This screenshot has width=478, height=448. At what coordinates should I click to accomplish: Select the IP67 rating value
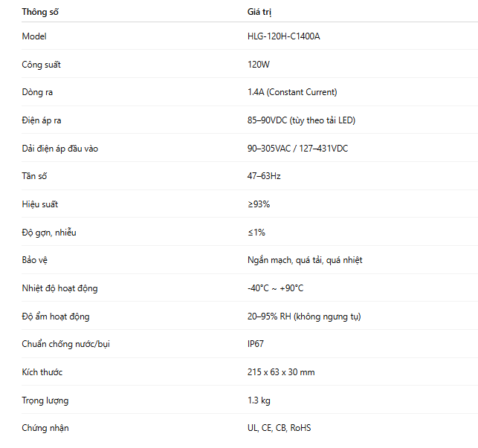click(x=256, y=344)
